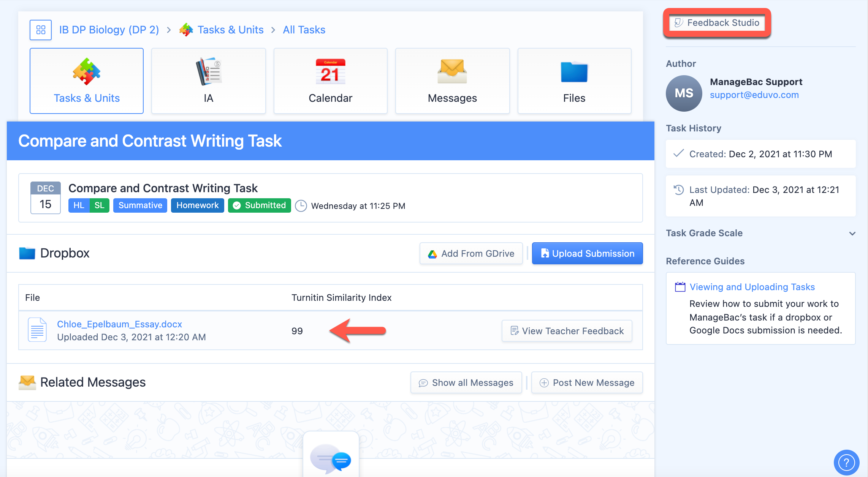868x477 pixels.
Task: Click MS author avatar
Action: pyautogui.click(x=684, y=93)
